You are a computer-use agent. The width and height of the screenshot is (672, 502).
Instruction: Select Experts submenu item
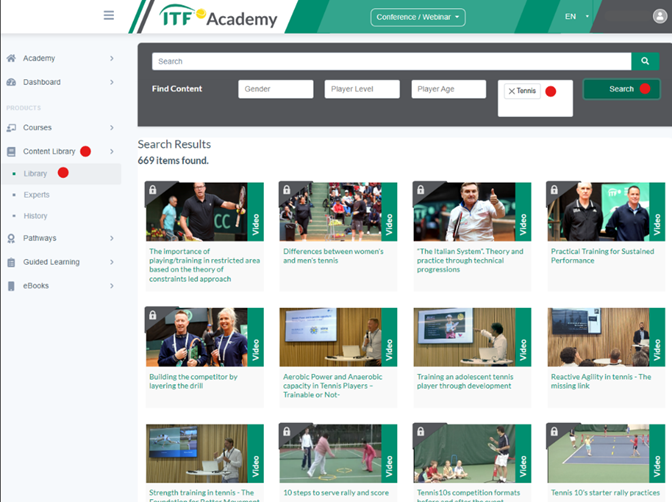pyautogui.click(x=36, y=195)
